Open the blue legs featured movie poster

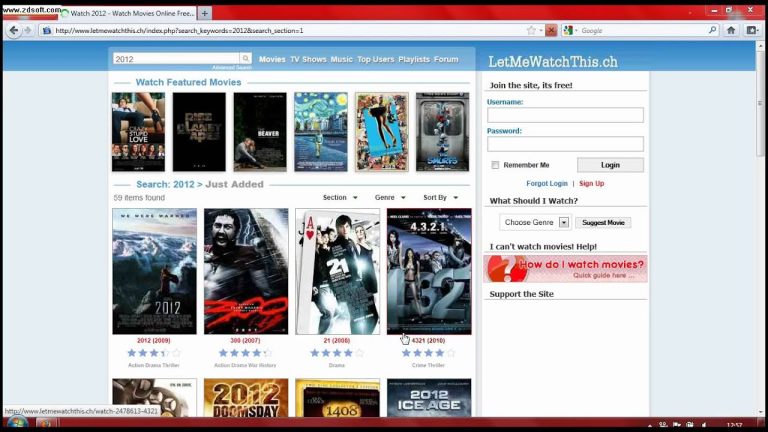pyautogui.click(x=382, y=132)
